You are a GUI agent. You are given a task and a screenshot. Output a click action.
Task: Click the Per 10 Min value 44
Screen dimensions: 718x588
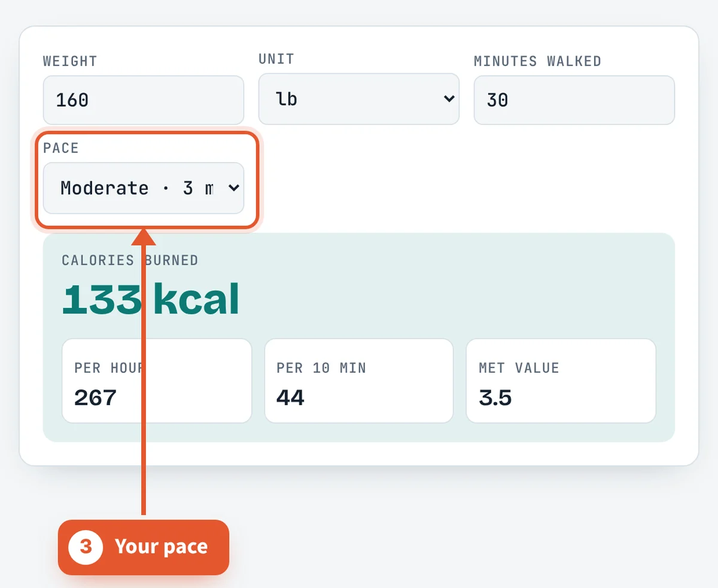(290, 397)
